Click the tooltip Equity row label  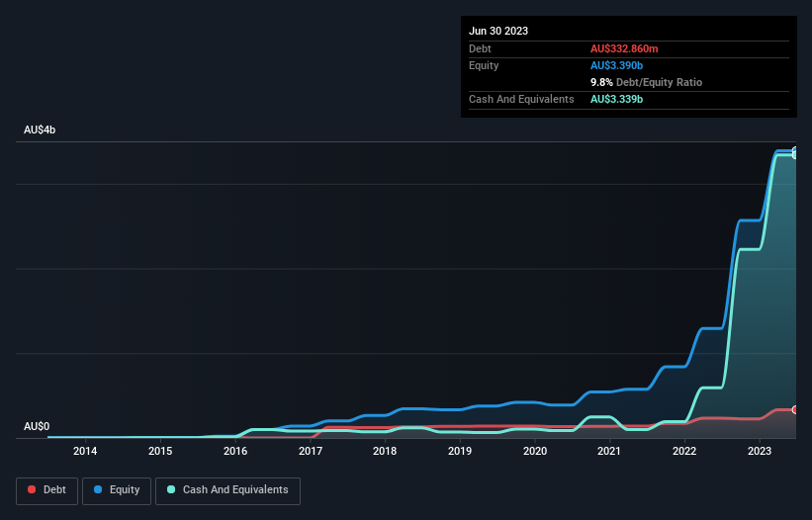tap(484, 65)
